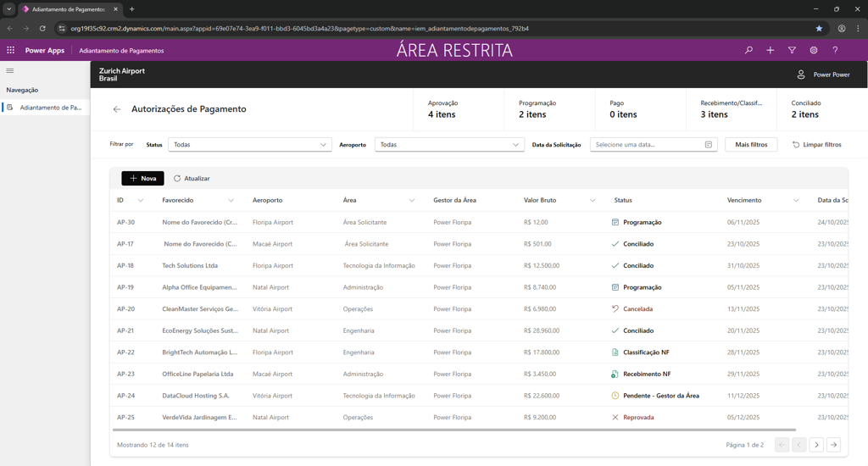Image resolution: width=868 pixels, height=466 pixels.
Task: Select the Aprovação 4 itens tab
Action: pos(458,109)
